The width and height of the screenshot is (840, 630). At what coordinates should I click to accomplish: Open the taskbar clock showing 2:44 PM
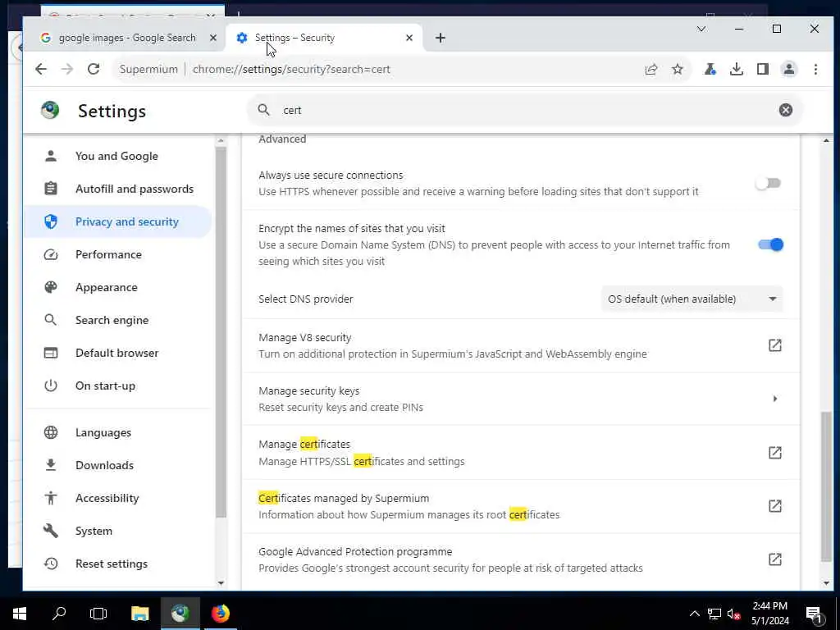[x=769, y=614]
